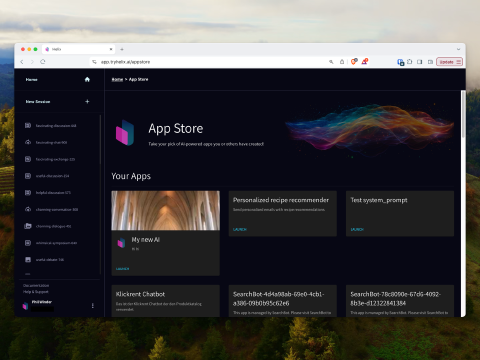Click the cloud icon beside charming-conversation-308
The width and height of the screenshot is (480, 360).
(28, 209)
